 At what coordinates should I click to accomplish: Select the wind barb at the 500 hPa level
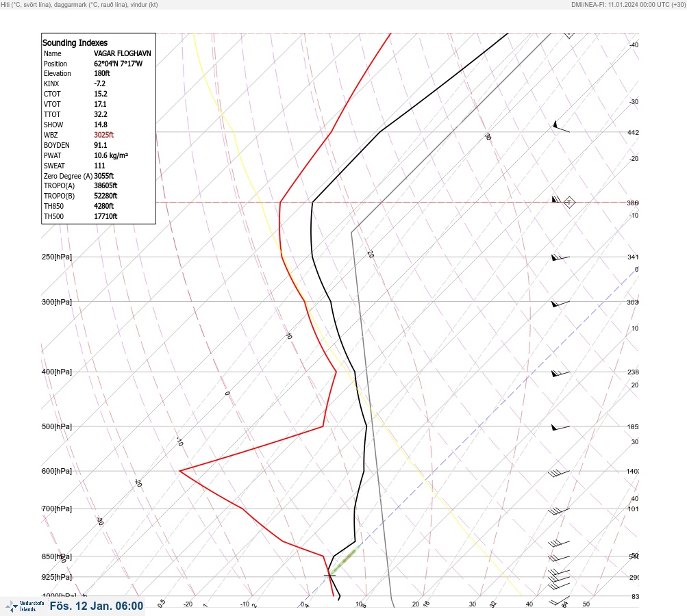(560, 427)
